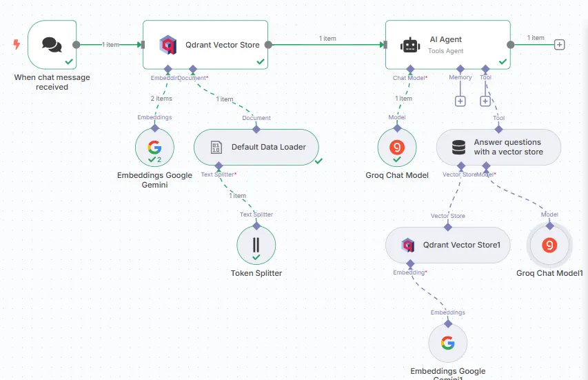Click the "Groq Chat Model1" label text
588x380 pixels.
[x=549, y=273]
